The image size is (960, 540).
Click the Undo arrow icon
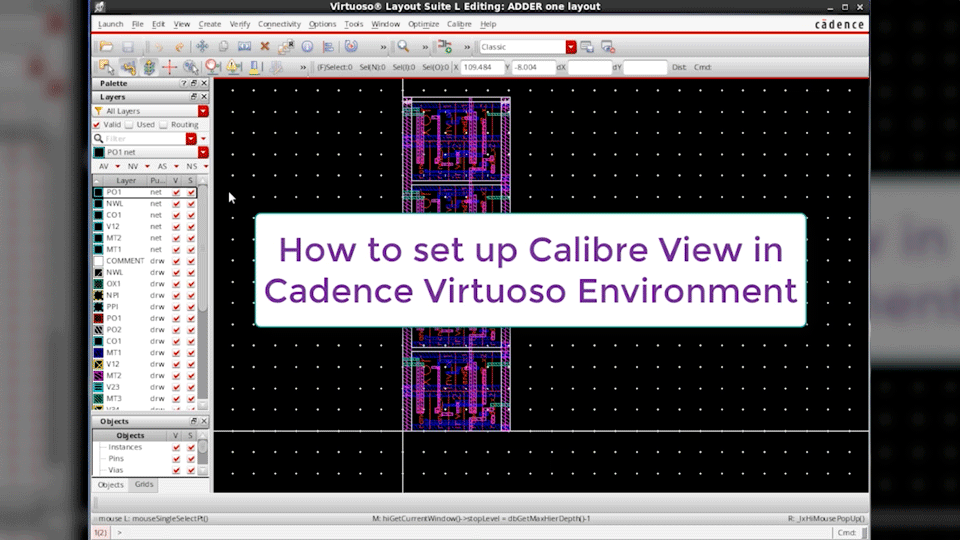pyautogui.click(x=159, y=47)
